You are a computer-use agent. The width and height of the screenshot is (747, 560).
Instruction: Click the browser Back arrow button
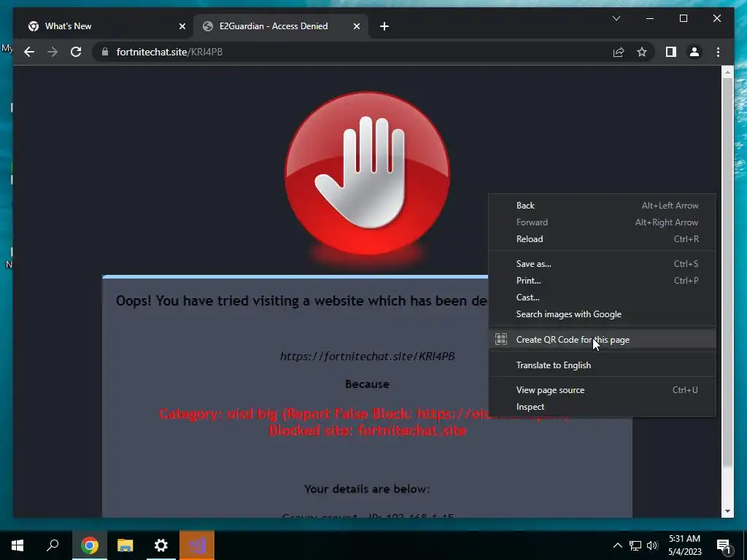29,52
